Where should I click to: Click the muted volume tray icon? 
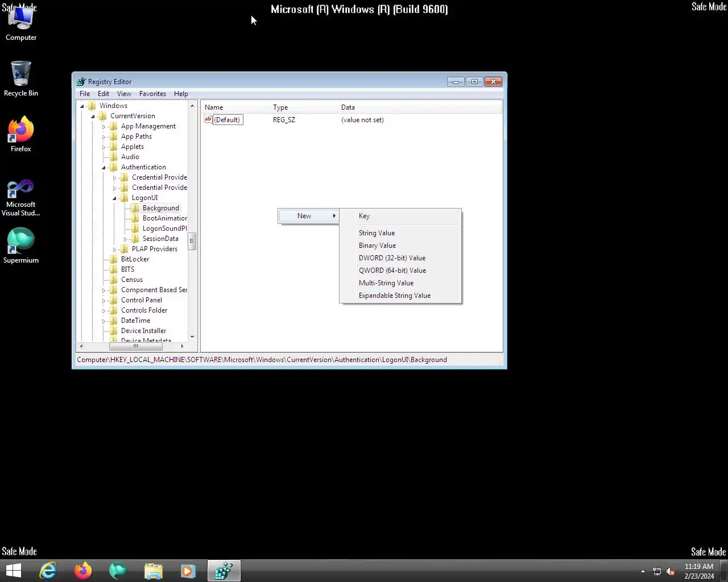[671, 572]
